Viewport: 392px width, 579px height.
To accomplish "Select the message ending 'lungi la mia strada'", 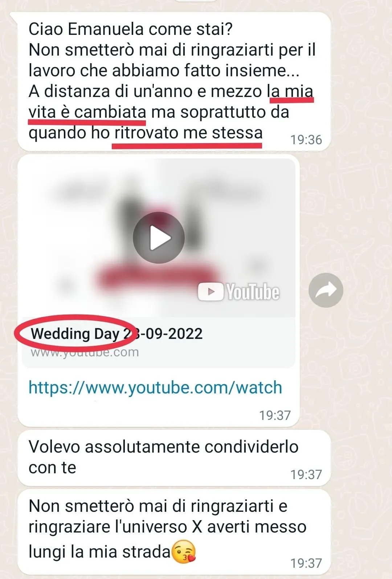I will pos(174,532).
